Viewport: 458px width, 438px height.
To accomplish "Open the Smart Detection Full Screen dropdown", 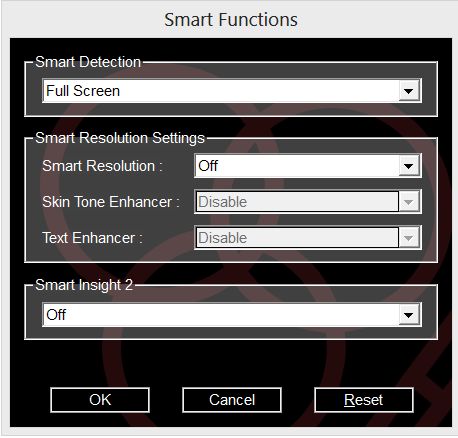I will (x=232, y=91).
